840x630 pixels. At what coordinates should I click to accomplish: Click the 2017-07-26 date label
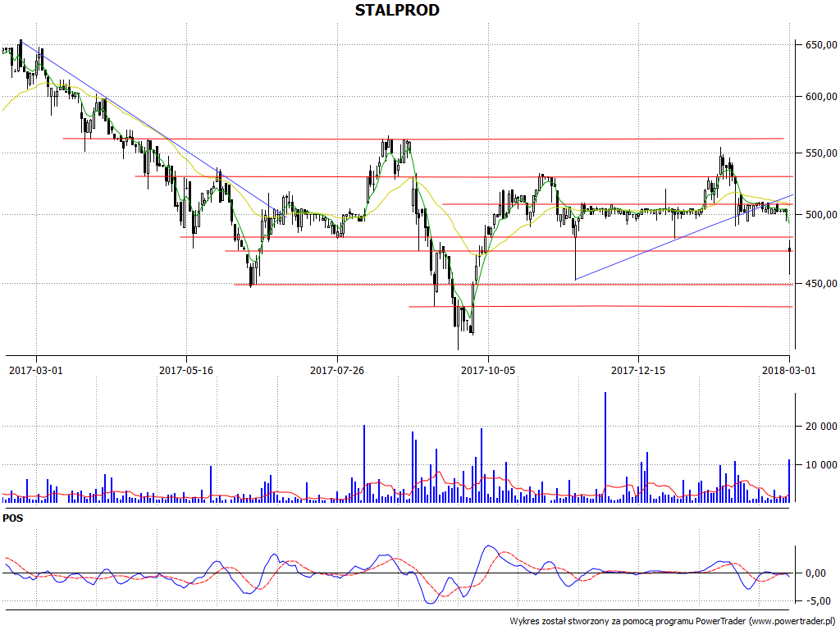click(337, 370)
